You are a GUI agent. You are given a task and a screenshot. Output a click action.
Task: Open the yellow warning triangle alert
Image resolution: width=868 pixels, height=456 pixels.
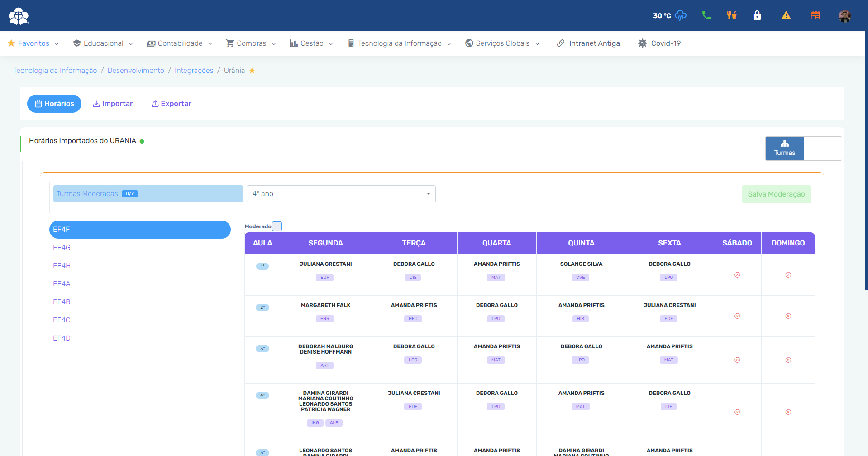786,16
